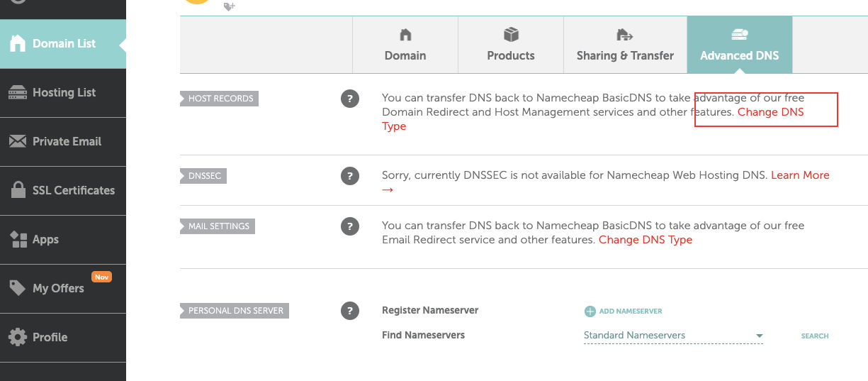Open help icon for Personal DNS Server
Screen dimensions: 868x381
pos(350,311)
